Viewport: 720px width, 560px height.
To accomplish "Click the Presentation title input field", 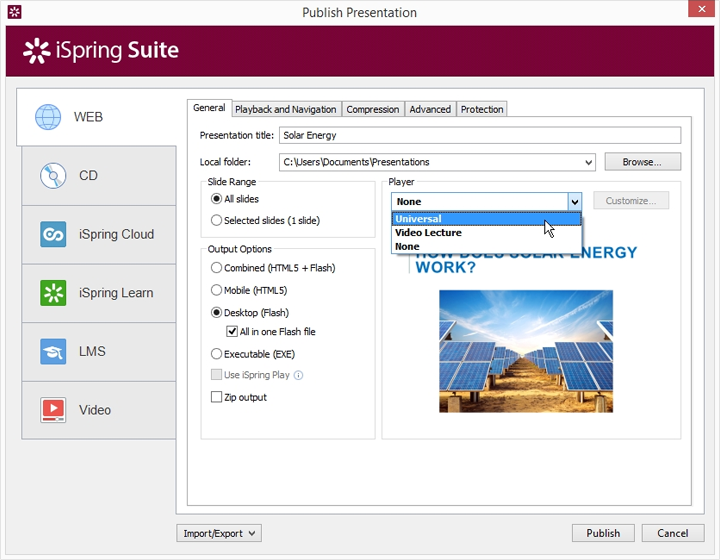I will (x=480, y=135).
